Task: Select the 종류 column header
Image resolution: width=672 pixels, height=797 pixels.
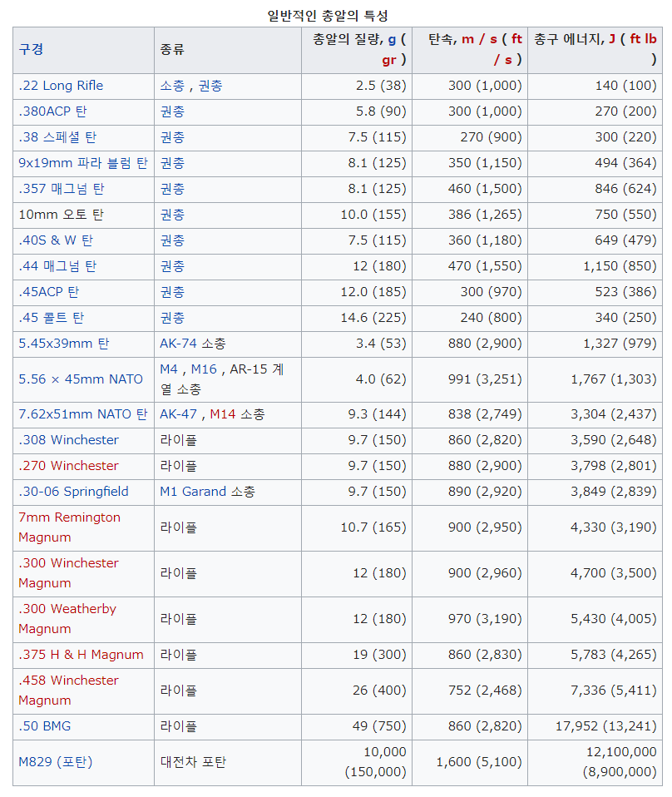Action: coord(172,50)
